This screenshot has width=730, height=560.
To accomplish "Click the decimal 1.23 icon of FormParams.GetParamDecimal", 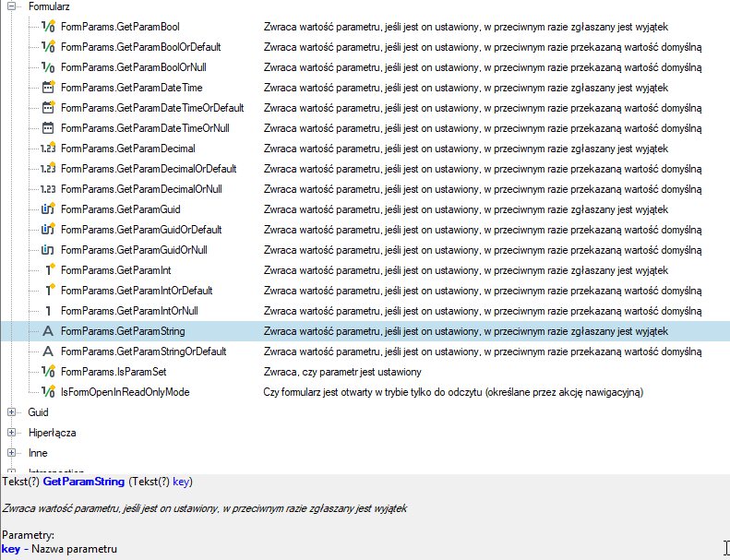I will point(48,149).
